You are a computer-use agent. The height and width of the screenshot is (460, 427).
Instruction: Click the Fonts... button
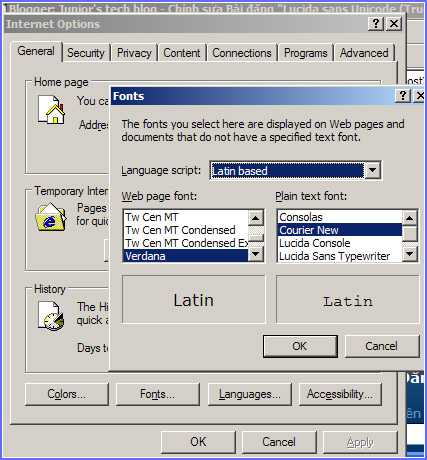[x=158, y=394]
